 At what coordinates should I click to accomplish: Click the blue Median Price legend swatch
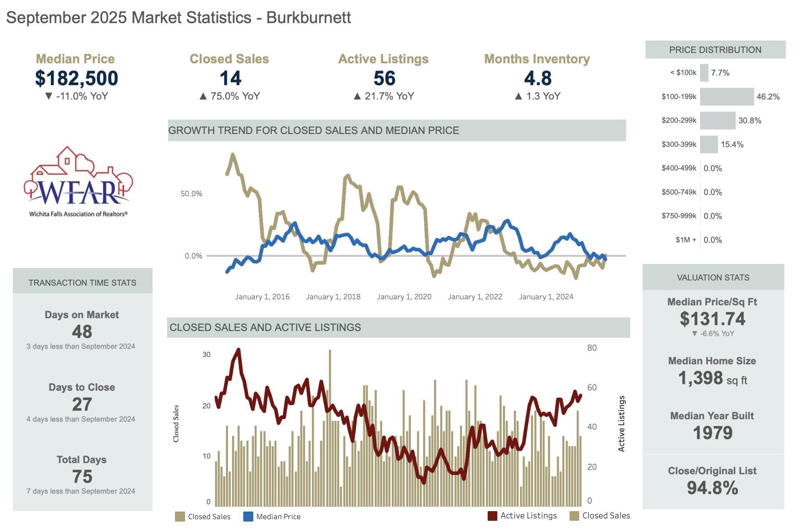(248, 517)
